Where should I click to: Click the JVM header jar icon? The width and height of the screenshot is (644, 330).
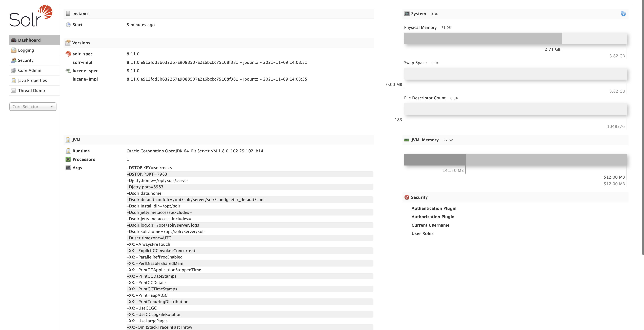pyautogui.click(x=68, y=140)
